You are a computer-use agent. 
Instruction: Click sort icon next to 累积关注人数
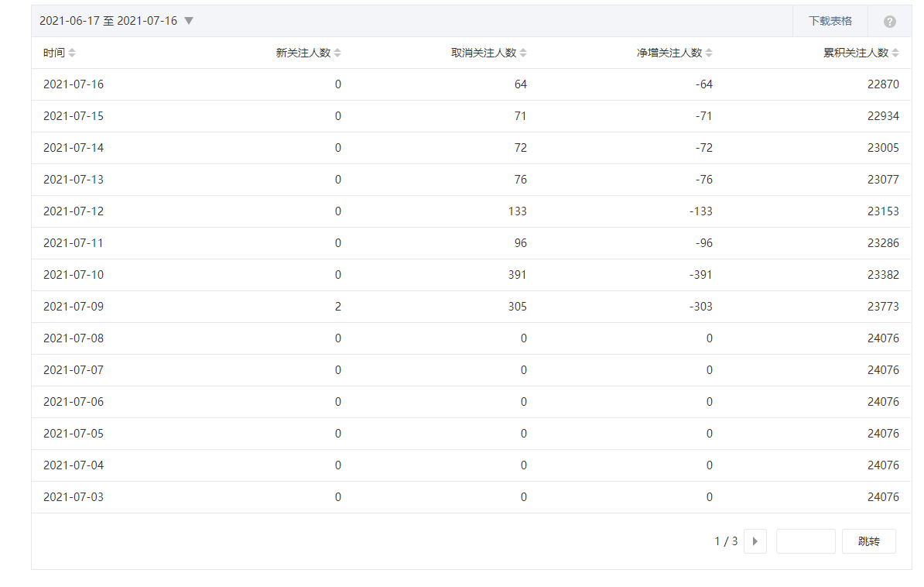coord(895,53)
